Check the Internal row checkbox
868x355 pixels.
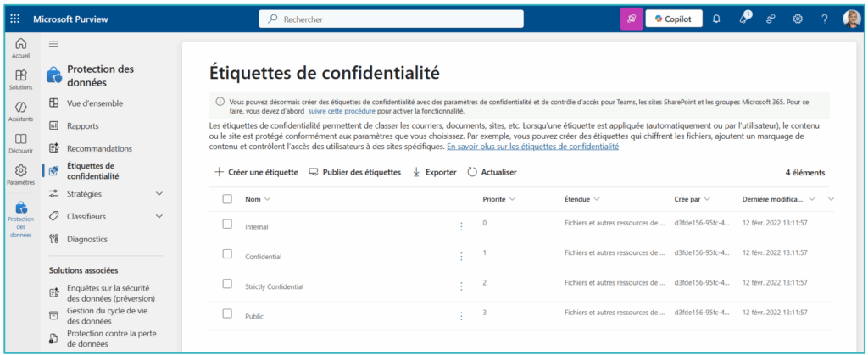point(227,224)
